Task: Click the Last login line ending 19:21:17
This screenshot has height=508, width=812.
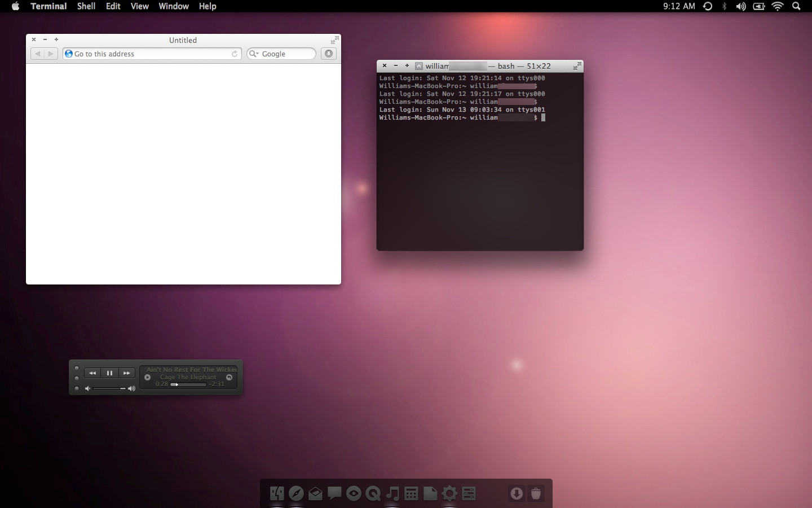Action: 462,94
